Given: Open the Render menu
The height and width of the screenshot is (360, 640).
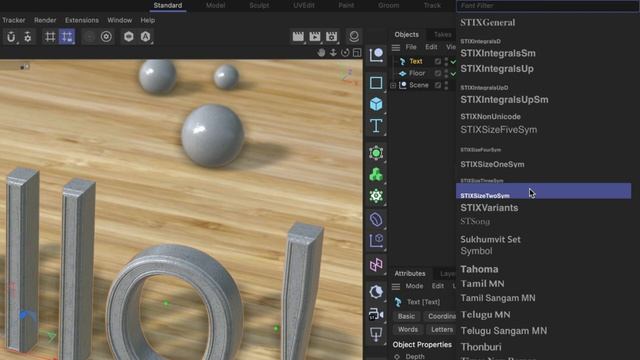Looking at the screenshot, I should point(45,20).
